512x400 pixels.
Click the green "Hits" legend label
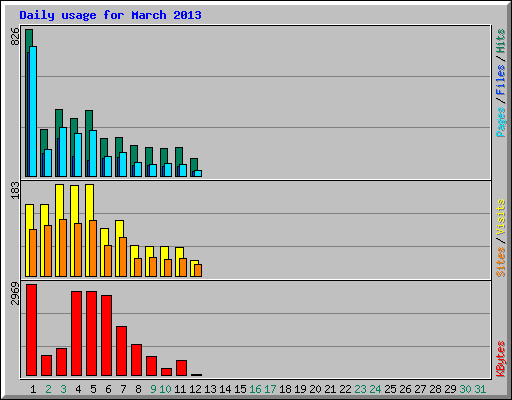pos(500,41)
